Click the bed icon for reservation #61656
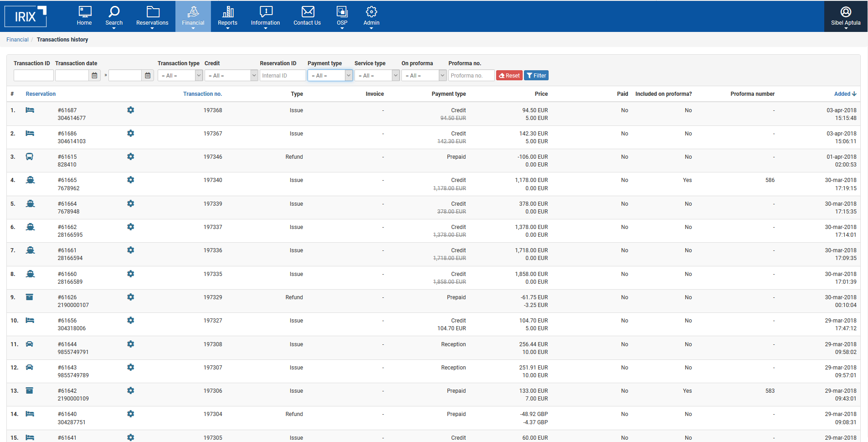The image size is (868, 442). pos(30,321)
